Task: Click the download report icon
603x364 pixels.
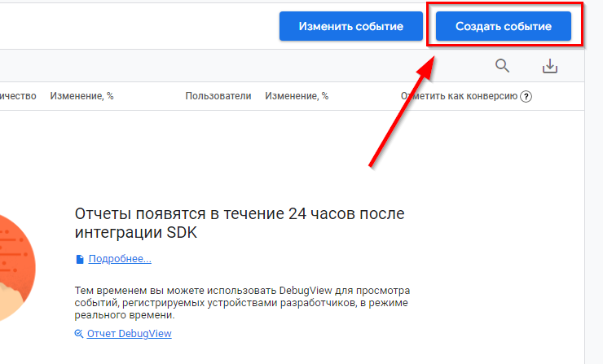Action: pos(550,66)
